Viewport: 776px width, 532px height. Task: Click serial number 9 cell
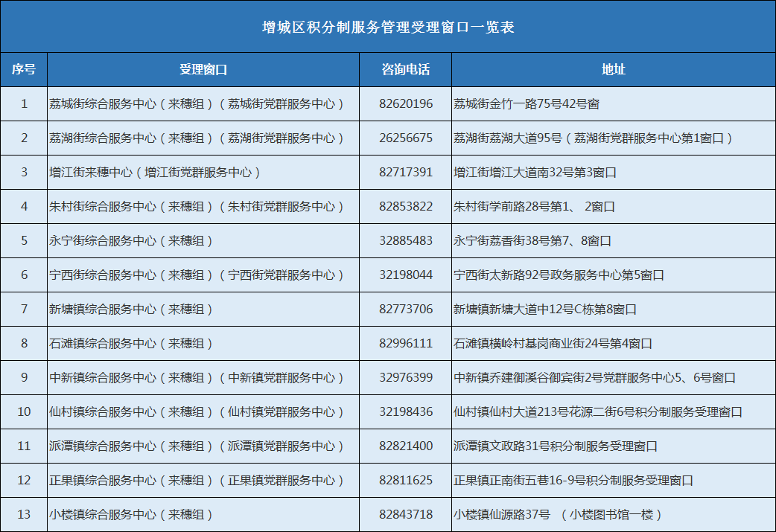(24, 378)
